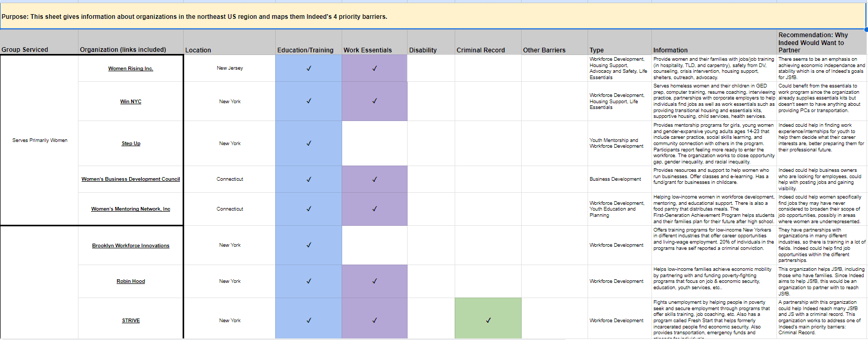Image resolution: width=868 pixels, height=340 pixels.
Task: Select Step Up mentorship programs Information cell
Action: point(714,144)
